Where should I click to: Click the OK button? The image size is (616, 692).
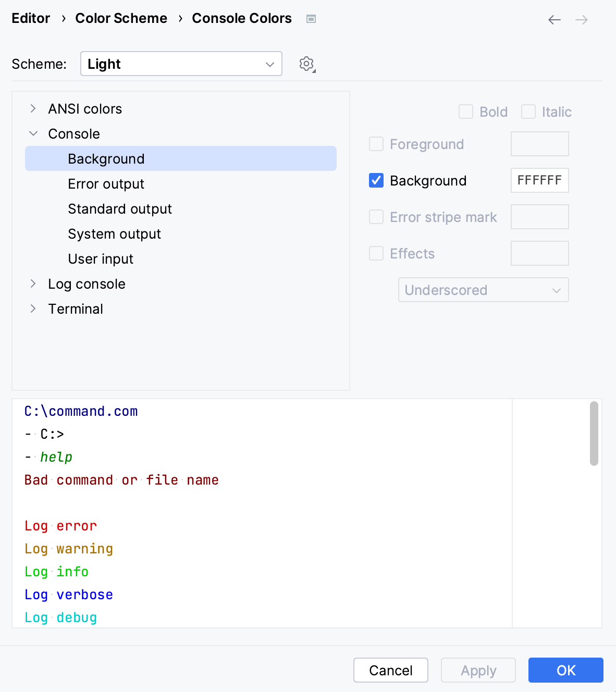click(565, 670)
